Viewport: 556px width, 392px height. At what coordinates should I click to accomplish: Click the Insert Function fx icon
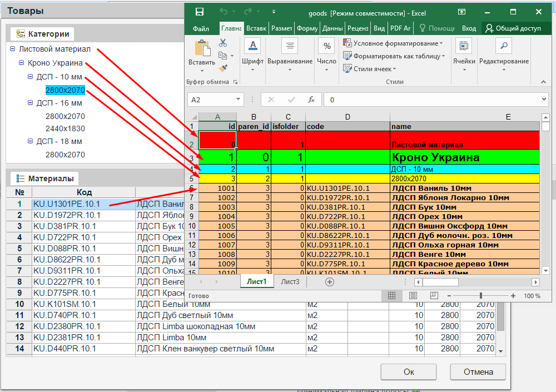[311, 100]
